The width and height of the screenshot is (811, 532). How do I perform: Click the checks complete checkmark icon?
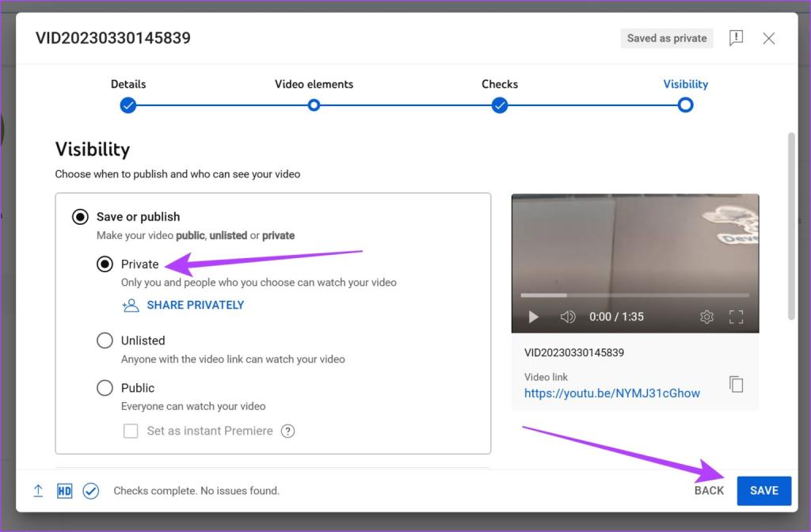pyautogui.click(x=91, y=491)
